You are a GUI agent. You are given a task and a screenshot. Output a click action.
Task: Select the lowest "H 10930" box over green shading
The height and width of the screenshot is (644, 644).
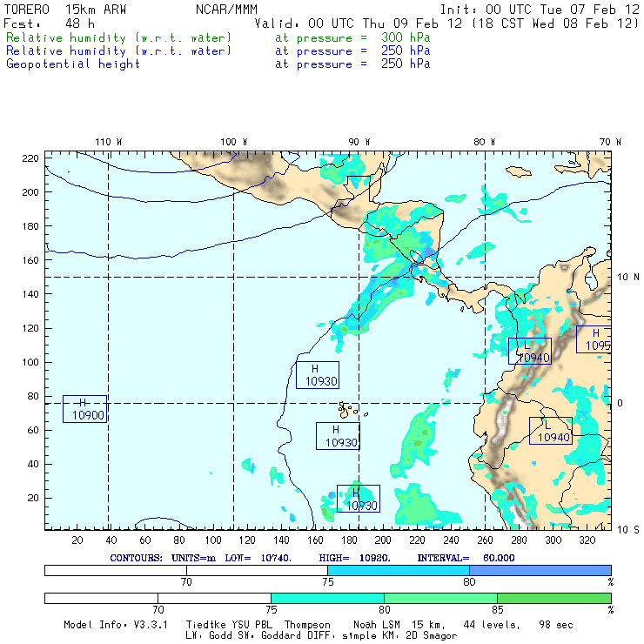pyautogui.click(x=359, y=499)
